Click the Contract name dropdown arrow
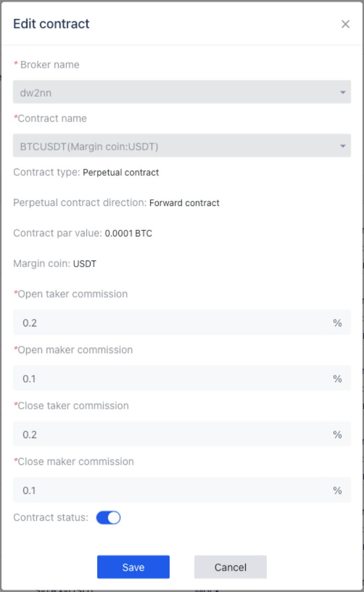 tap(342, 146)
